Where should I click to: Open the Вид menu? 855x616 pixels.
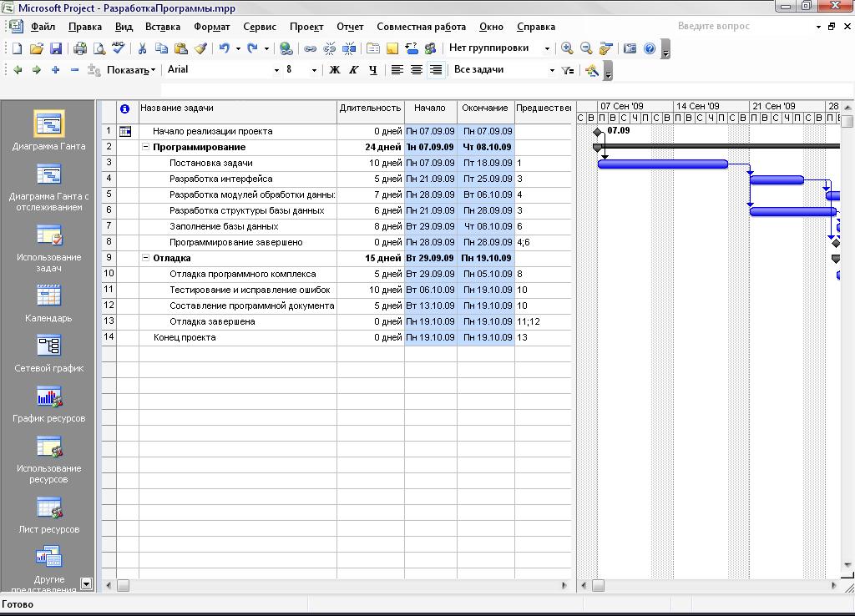[124, 27]
